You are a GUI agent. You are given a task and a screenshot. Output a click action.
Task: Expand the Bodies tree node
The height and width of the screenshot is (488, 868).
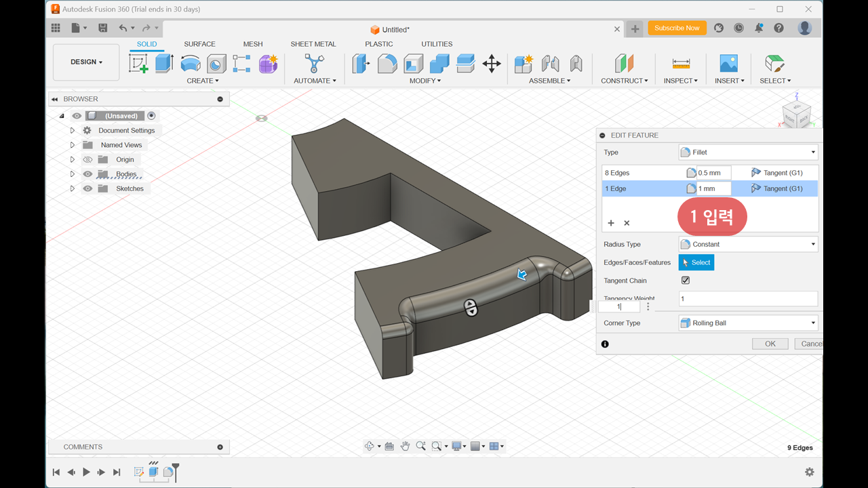pos(73,174)
